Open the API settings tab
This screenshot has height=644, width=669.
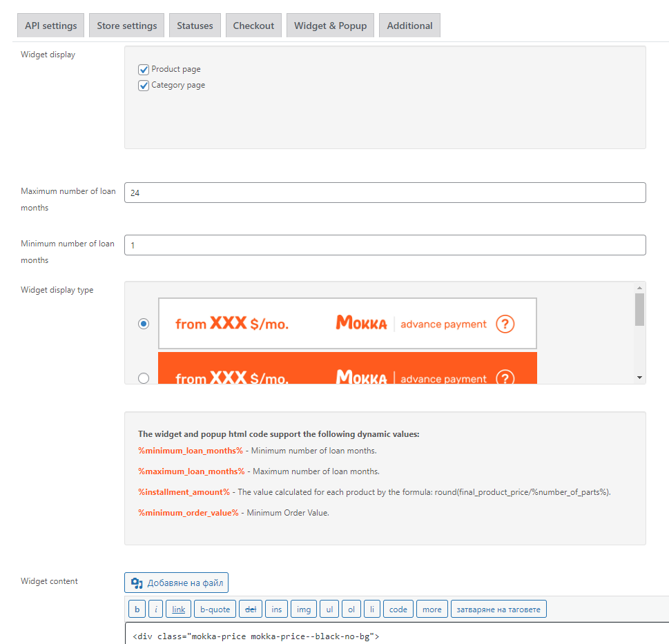(x=51, y=26)
